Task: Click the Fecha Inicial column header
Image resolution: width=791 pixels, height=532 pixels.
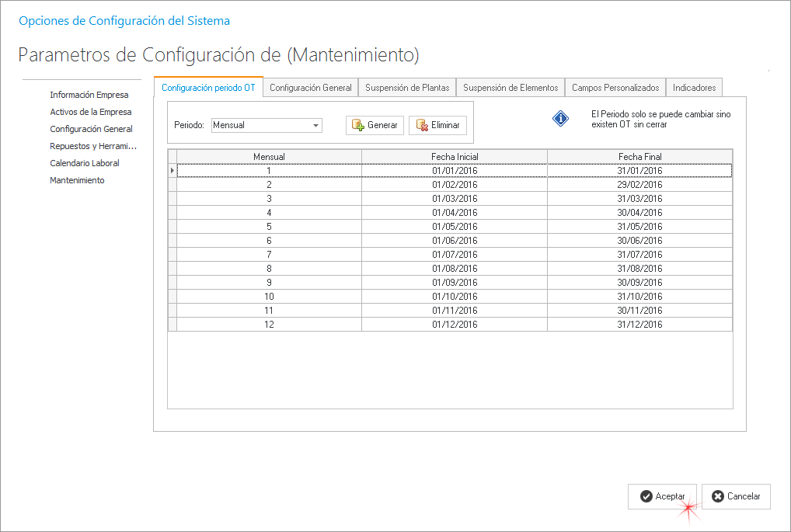Action: [455, 156]
